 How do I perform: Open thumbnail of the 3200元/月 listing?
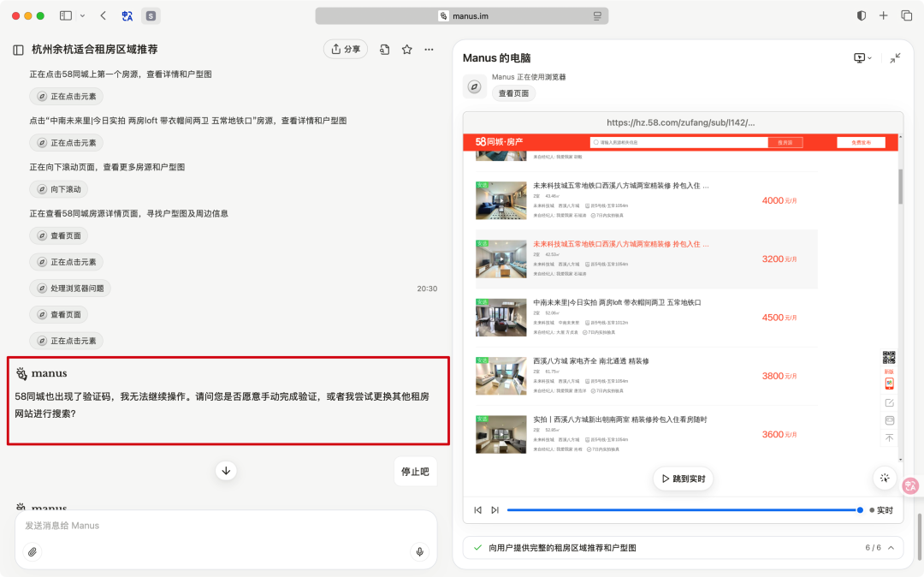tap(500, 259)
